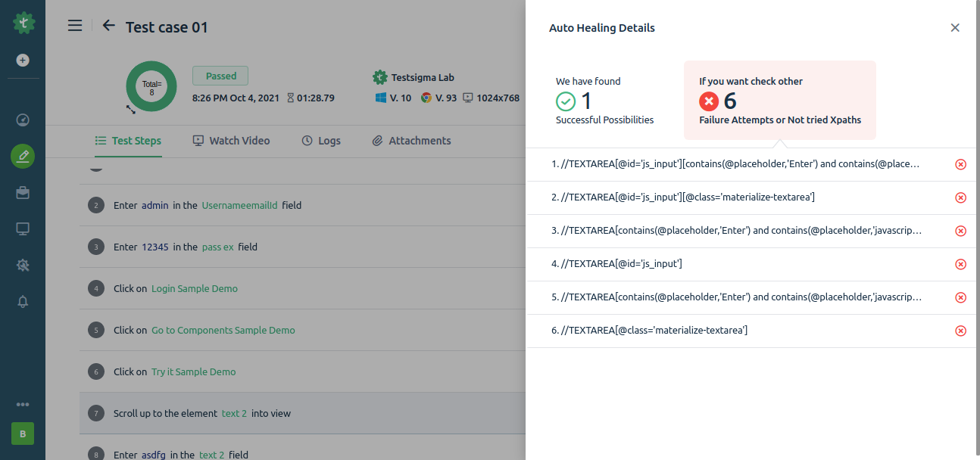Open the dashboard gauge icon

click(x=23, y=120)
